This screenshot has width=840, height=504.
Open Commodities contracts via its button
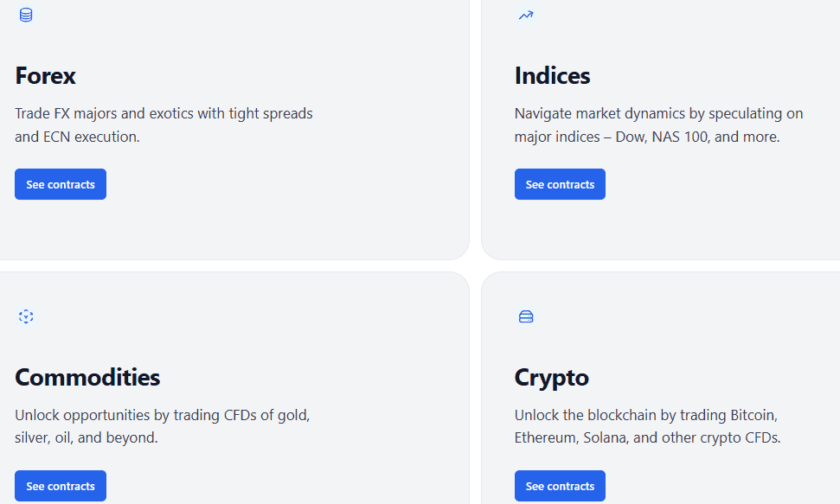(60, 485)
